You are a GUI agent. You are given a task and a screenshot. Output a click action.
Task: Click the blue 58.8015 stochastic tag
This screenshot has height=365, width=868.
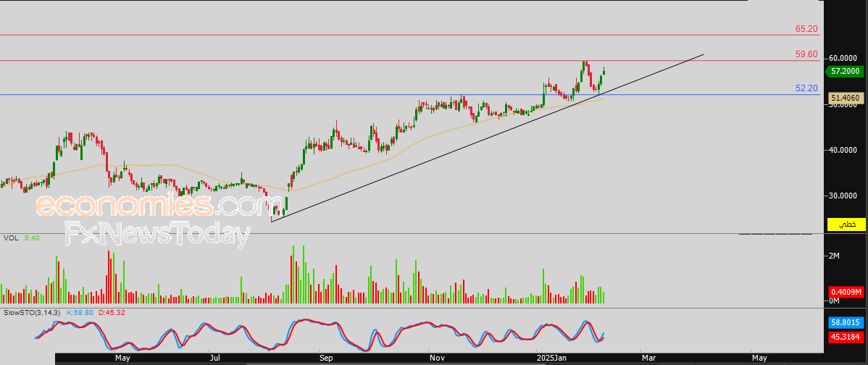tap(846, 322)
